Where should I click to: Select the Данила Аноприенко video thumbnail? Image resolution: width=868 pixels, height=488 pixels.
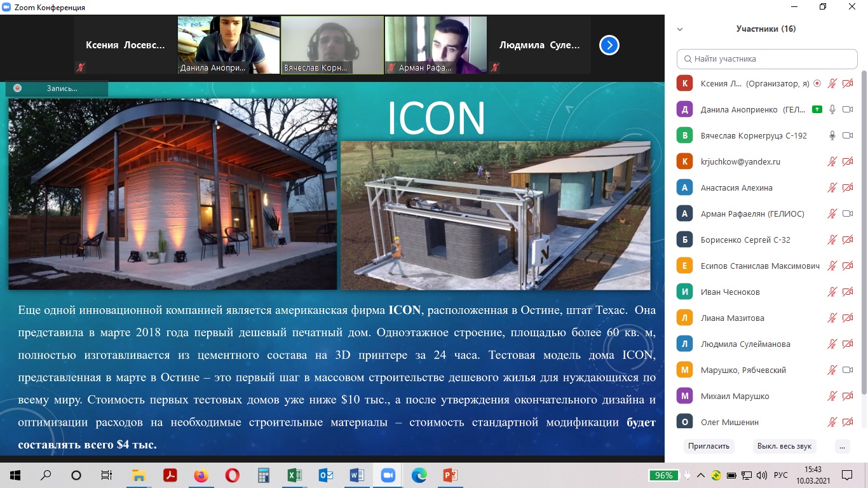(x=229, y=45)
